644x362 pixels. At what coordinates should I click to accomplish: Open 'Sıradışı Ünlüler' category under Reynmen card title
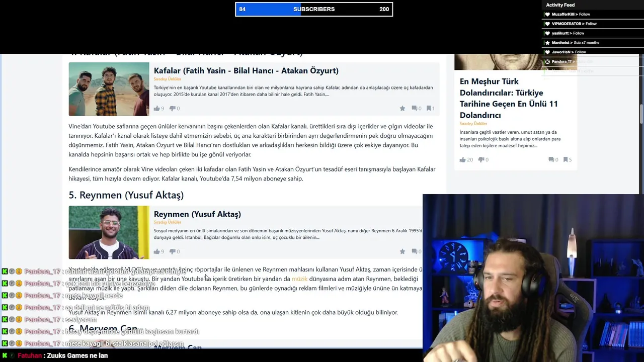point(168,222)
